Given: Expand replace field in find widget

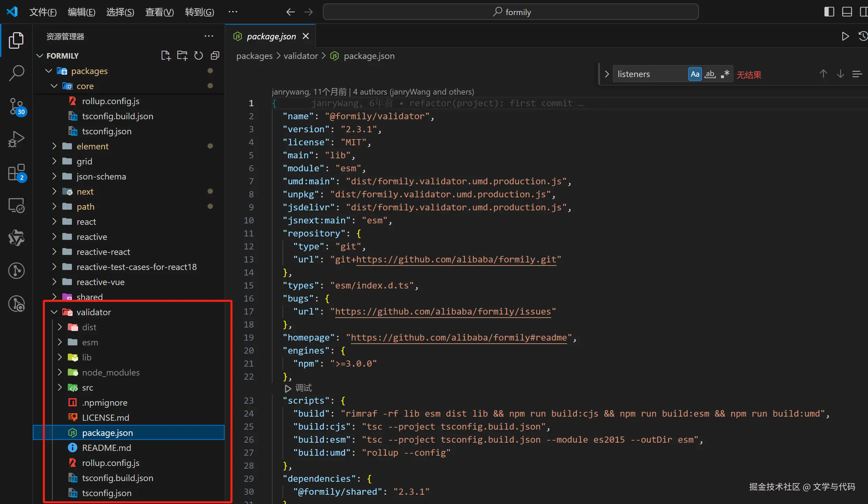Looking at the screenshot, I should [x=606, y=74].
